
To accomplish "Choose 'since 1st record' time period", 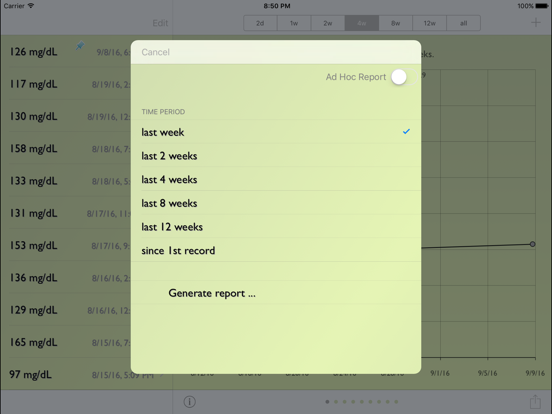I will (276, 250).
